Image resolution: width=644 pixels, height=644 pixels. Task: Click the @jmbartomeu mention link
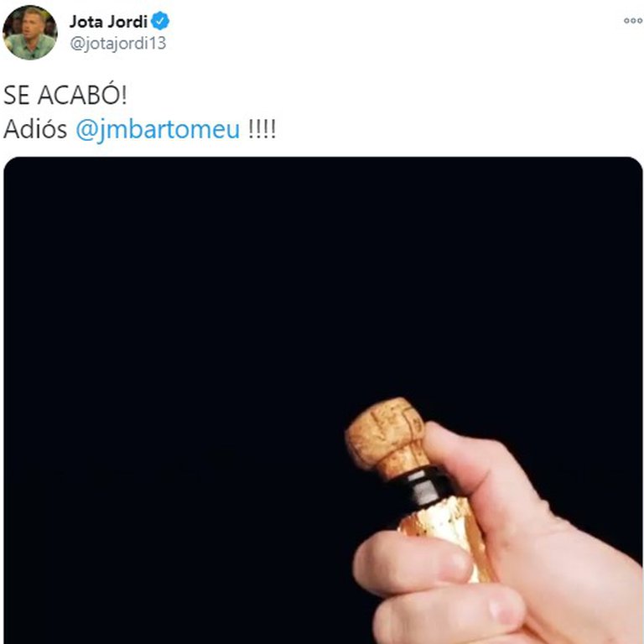pyautogui.click(x=158, y=130)
